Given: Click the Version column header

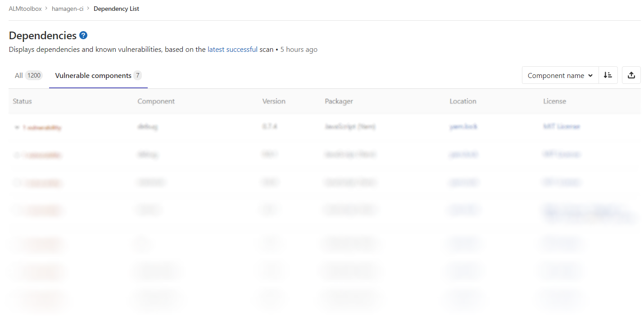Looking at the screenshot, I should (274, 101).
